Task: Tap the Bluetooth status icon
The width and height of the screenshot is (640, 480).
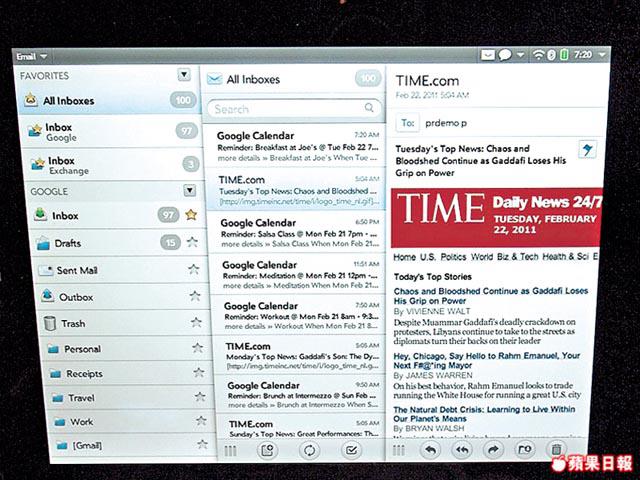Action: pos(551,55)
